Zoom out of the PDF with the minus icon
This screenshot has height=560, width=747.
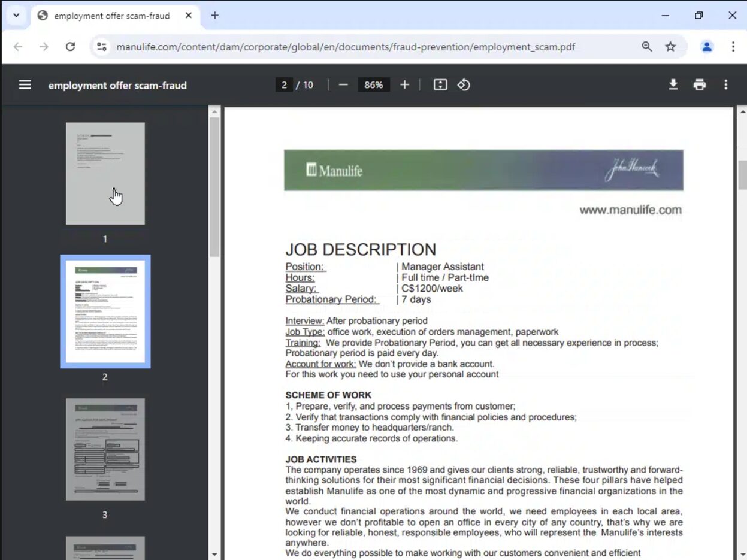343,84
